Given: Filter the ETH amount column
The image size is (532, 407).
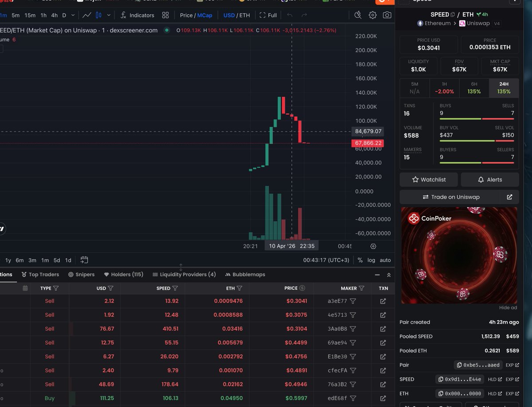Looking at the screenshot, I should [x=239, y=288].
